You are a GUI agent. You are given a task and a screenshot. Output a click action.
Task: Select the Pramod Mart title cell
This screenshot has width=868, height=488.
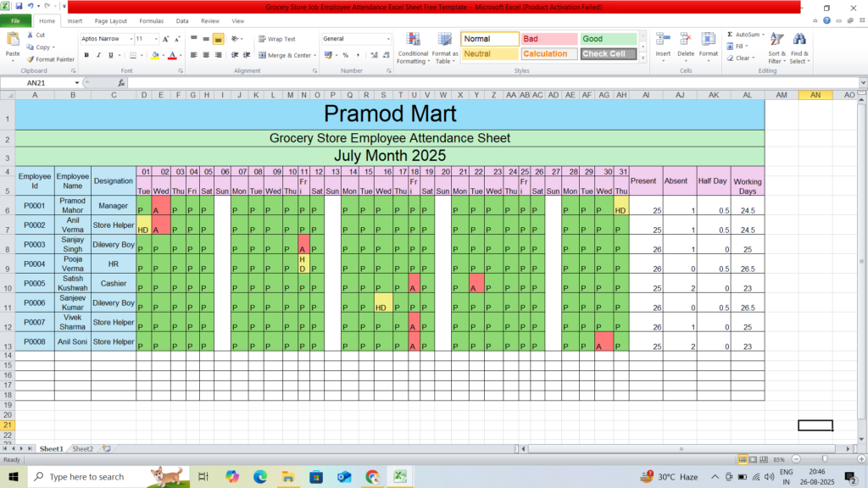tap(389, 114)
